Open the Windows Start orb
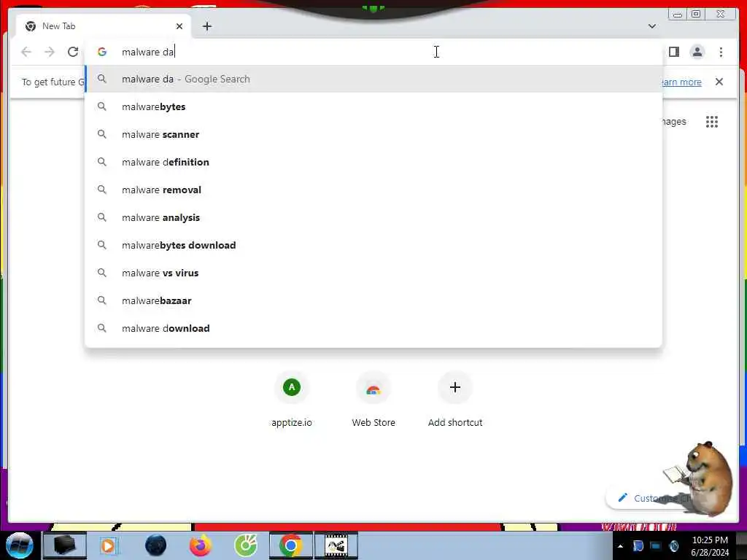 (20, 545)
